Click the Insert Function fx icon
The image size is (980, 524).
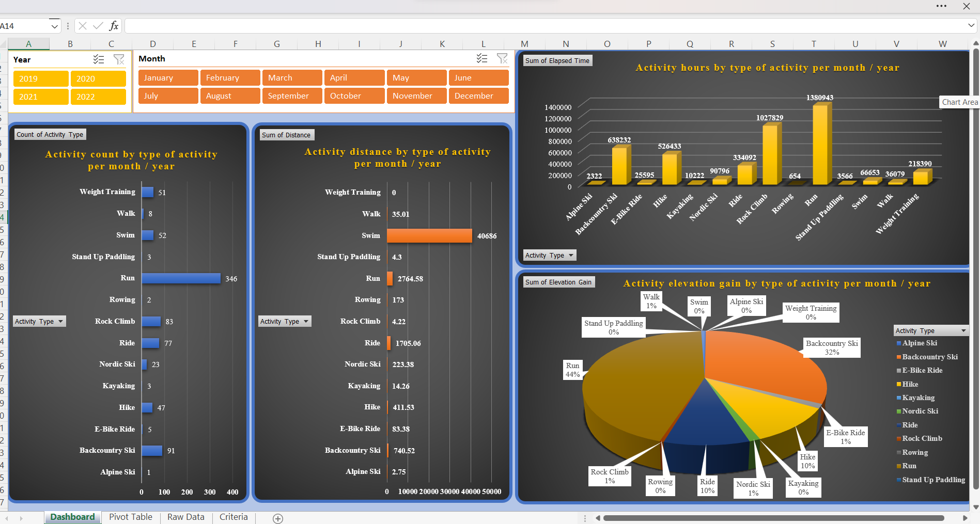click(114, 26)
